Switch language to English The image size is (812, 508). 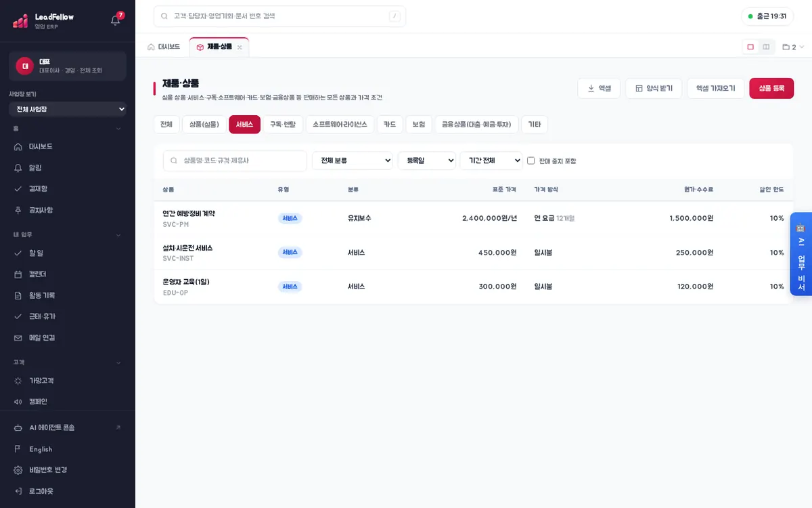68,449
